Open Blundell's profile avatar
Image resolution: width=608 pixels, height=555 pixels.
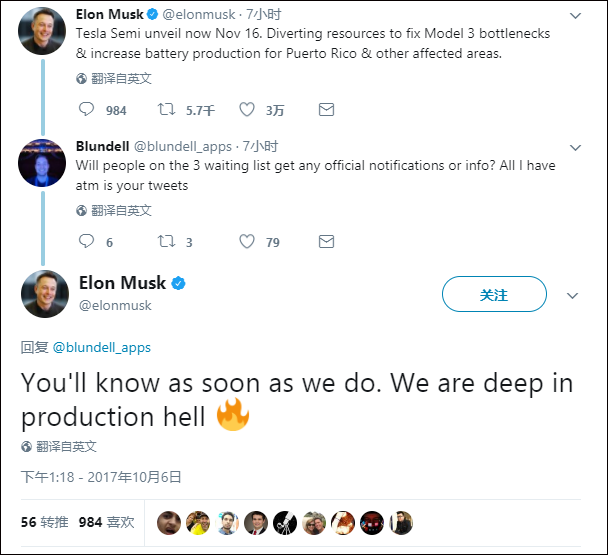coord(42,162)
